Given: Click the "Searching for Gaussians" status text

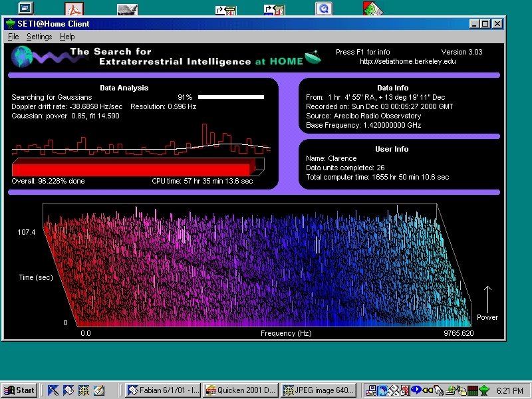Looking at the screenshot, I should pyautogui.click(x=52, y=97).
